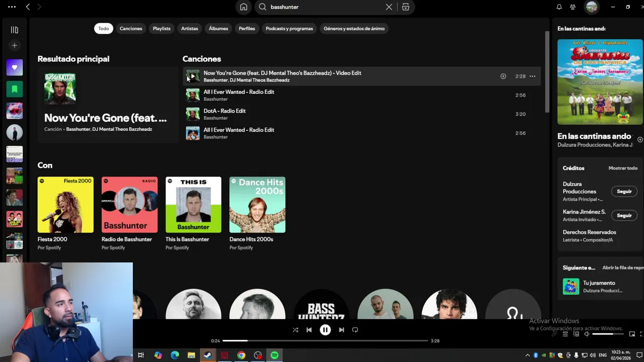Click Mostrar todo in Créditos
Viewport: 644px width, 362px height.
[623, 168]
